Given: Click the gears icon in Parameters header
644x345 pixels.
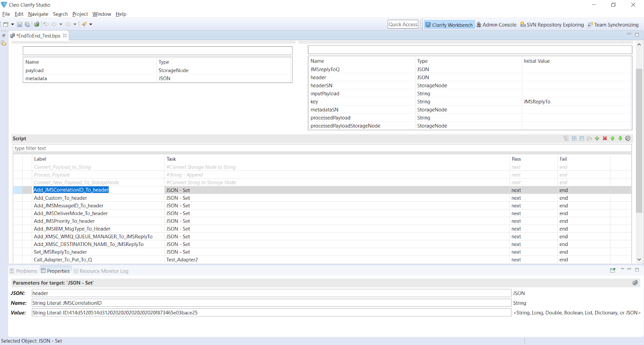Looking at the screenshot, I should point(635,283).
